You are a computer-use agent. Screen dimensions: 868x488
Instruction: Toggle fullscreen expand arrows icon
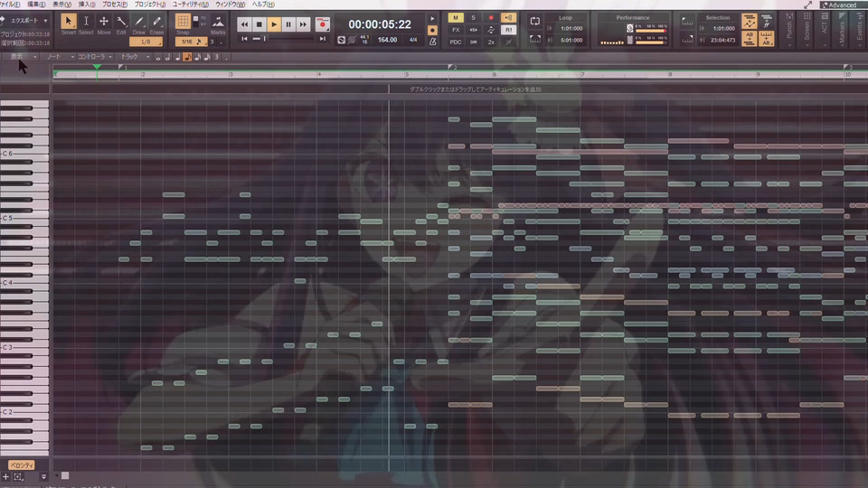point(808,5)
